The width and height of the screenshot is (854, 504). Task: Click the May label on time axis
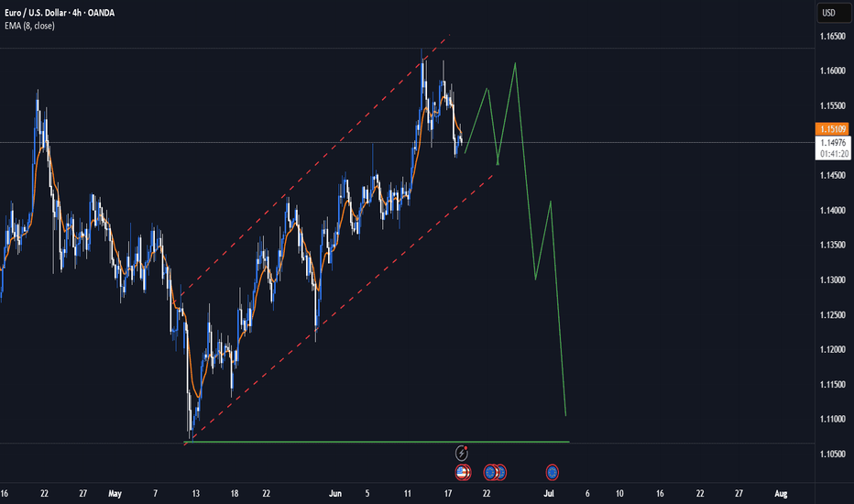[x=115, y=494]
